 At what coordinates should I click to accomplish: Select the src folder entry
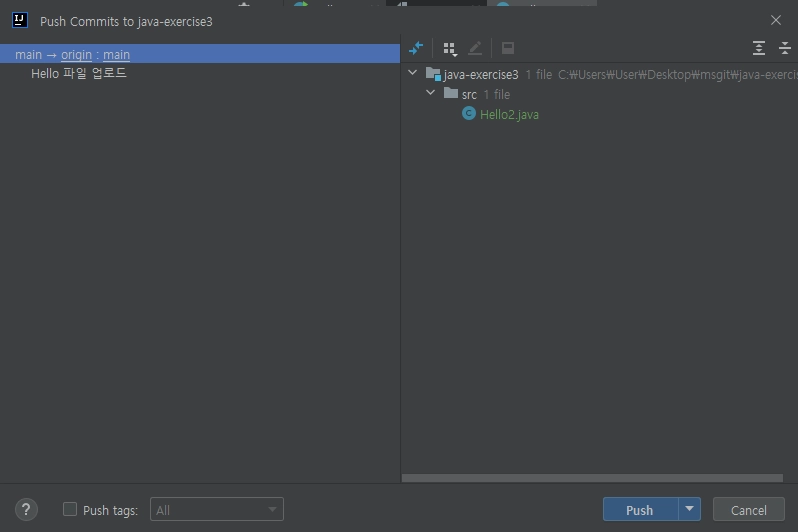(469, 95)
